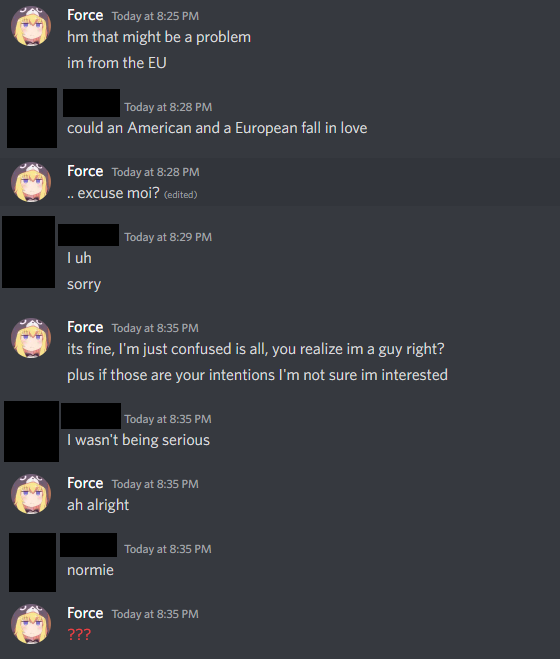The image size is (560, 659).
Task: Click Force's avatar beside 'hm that might be a problem'
Action: (x=31, y=26)
